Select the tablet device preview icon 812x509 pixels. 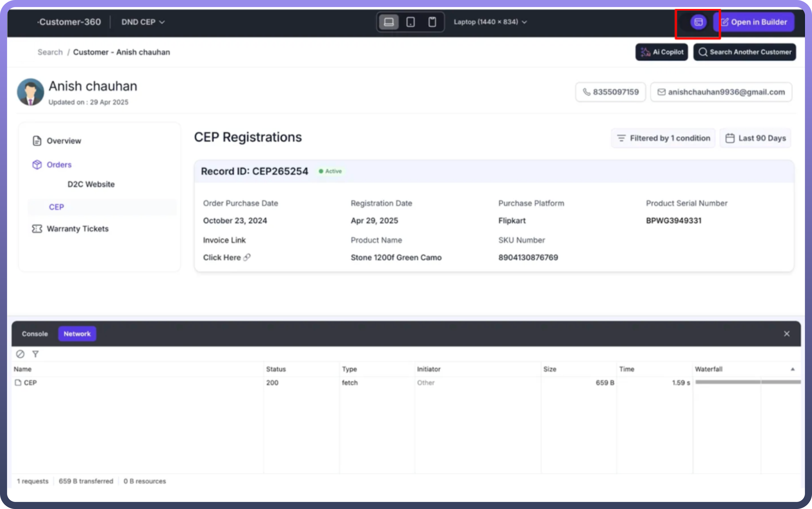pos(410,22)
